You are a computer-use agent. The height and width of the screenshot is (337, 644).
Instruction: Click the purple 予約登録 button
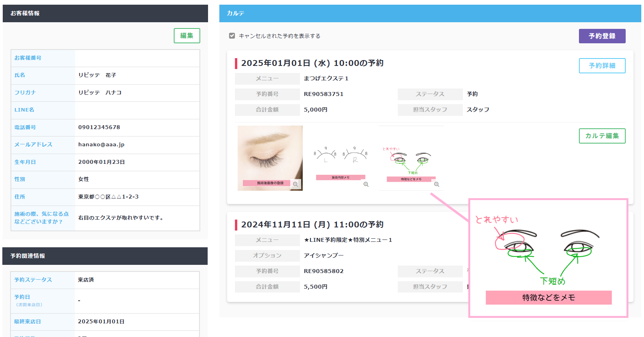[602, 36]
